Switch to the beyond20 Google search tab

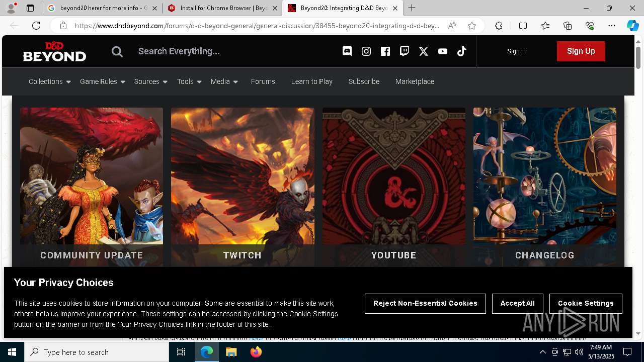(102, 8)
